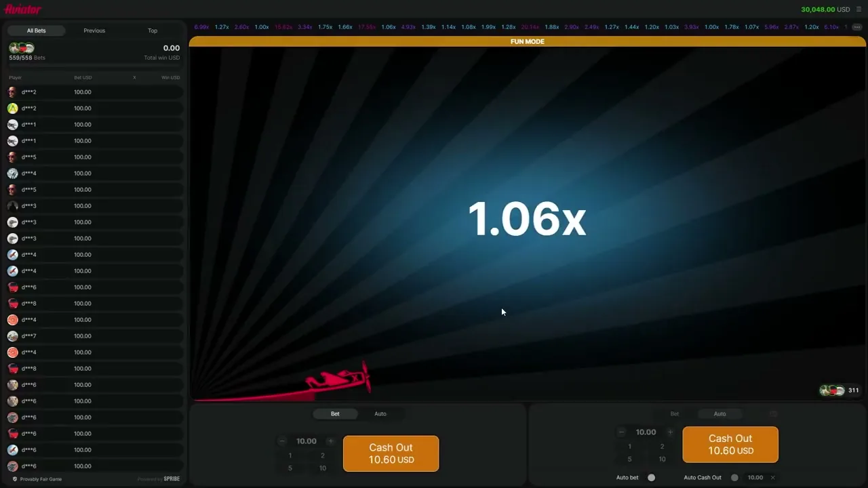Decrease bet amount in the second bet panel
868x488 pixels.
pos(621,432)
